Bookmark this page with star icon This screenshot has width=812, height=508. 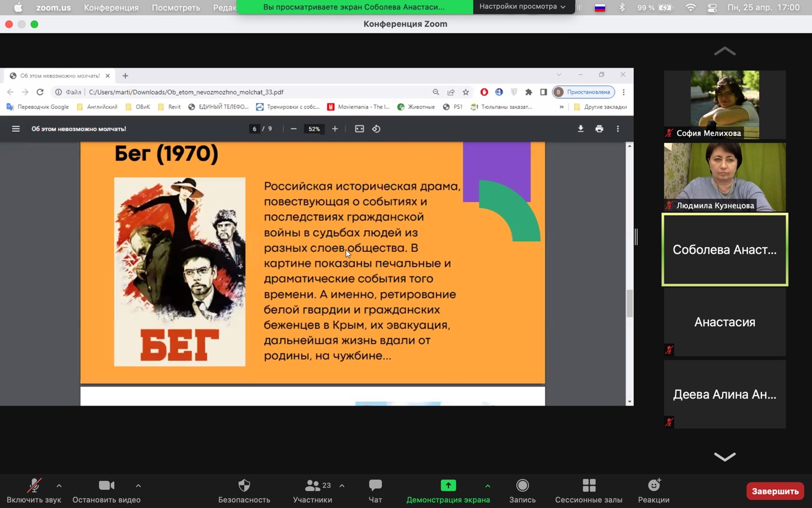(466, 92)
